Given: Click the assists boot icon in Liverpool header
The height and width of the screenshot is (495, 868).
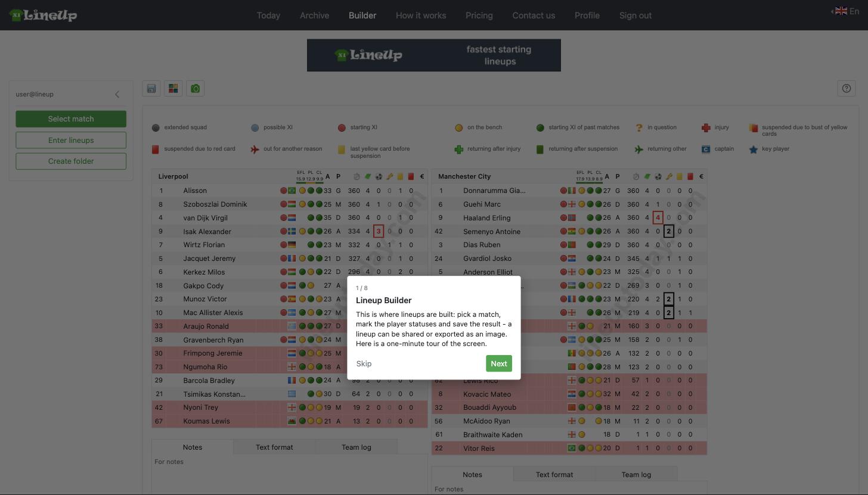Looking at the screenshot, I should tap(389, 176).
